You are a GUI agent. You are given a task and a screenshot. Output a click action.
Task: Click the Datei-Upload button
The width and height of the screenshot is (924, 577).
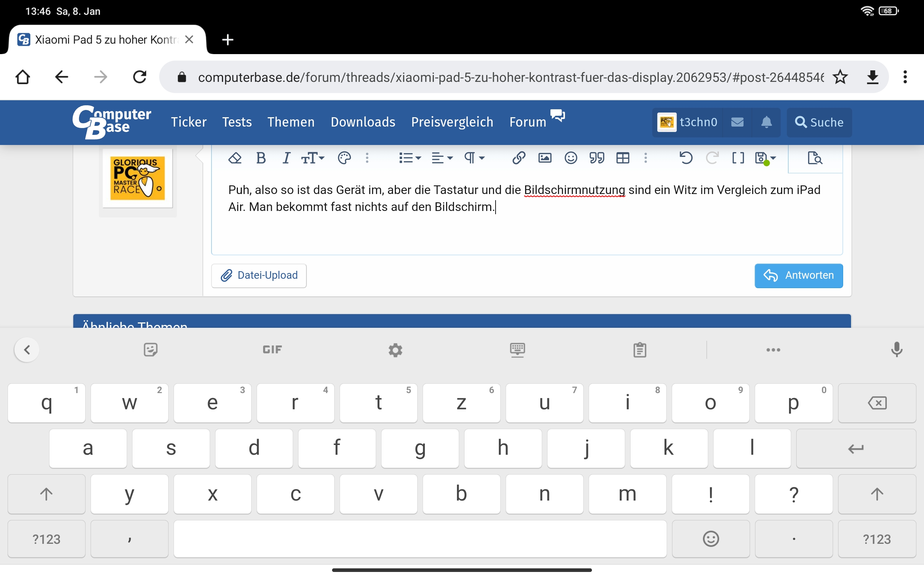click(259, 275)
